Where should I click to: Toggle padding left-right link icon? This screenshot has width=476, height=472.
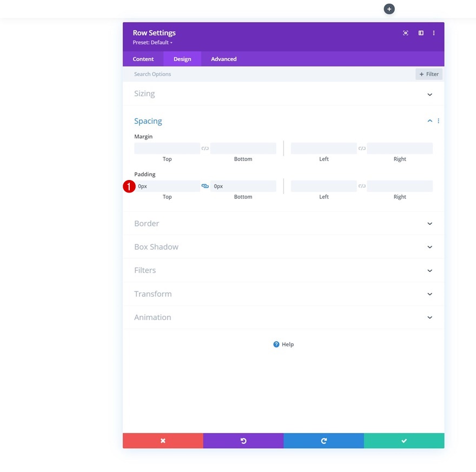click(361, 186)
